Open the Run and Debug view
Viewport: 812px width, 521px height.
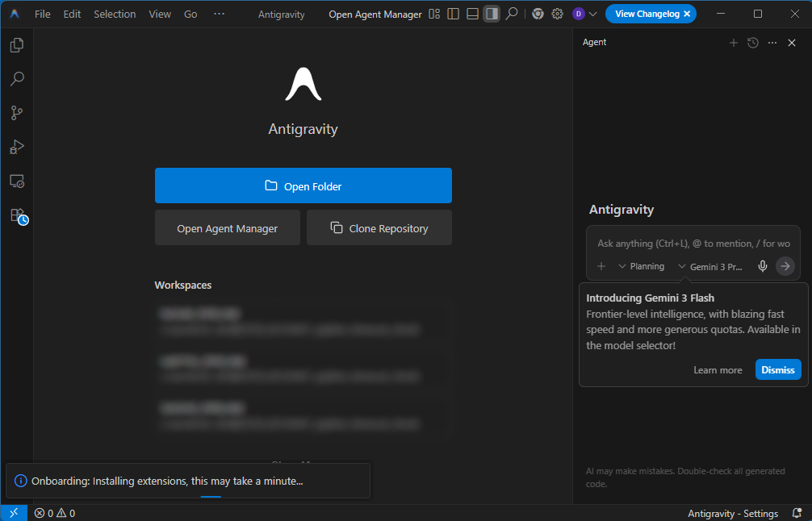[17, 147]
